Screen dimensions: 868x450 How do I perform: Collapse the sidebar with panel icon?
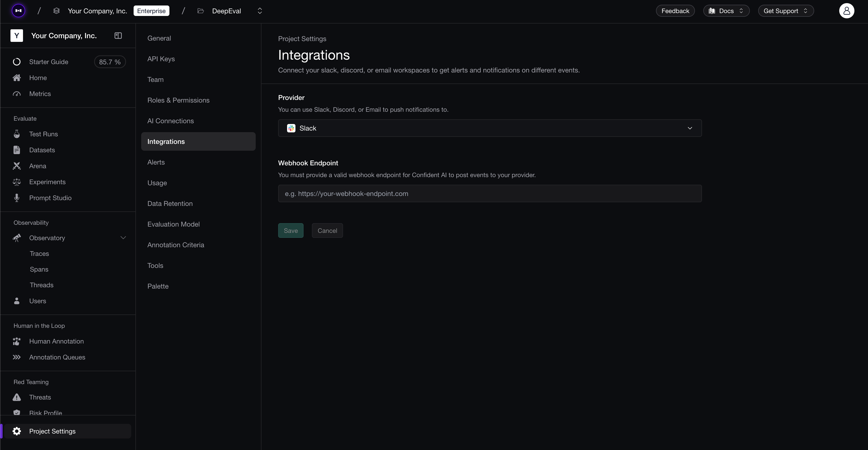coord(118,36)
